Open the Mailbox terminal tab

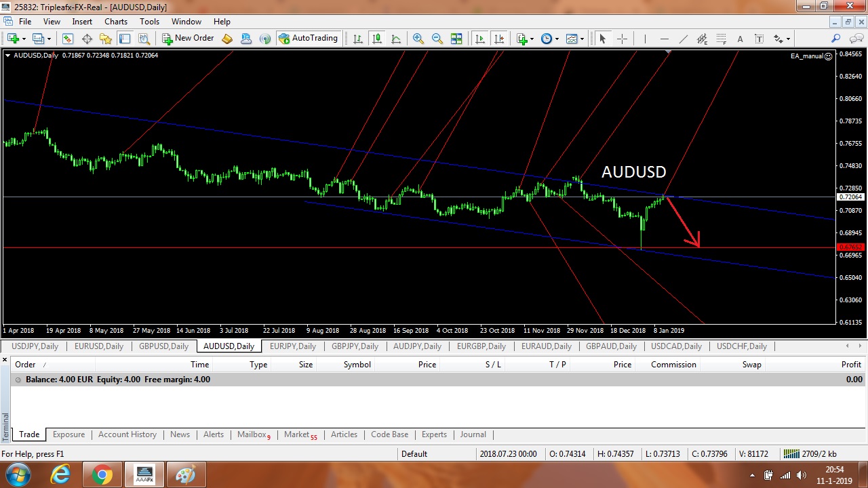[x=254, y=434]
